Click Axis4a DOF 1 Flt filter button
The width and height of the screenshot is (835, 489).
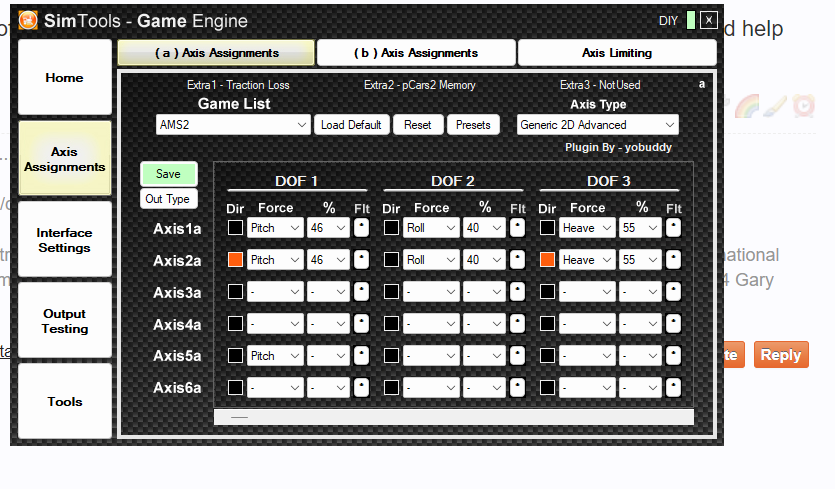[x=361, y=323]
